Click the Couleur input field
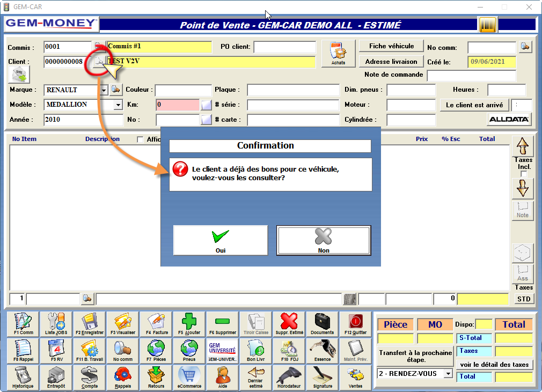This screenshot has width=542, height=392. pyautogui.click(x=183, y=90)
